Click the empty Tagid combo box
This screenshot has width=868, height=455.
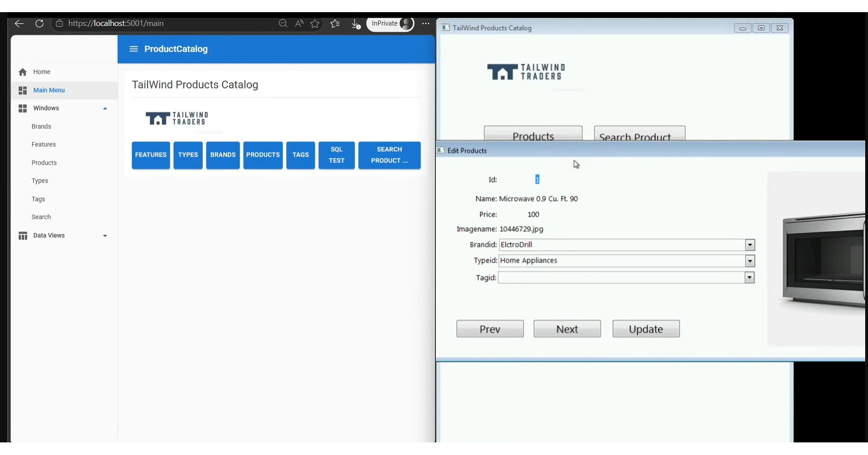(x=626, y=278)
